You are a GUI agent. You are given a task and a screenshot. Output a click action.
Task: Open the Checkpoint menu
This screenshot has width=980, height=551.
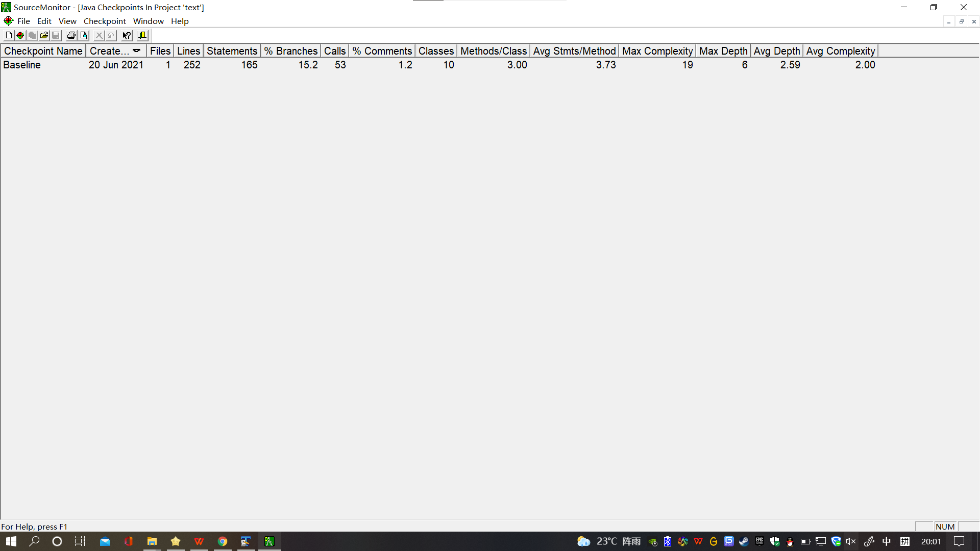(x=105, y=21)
